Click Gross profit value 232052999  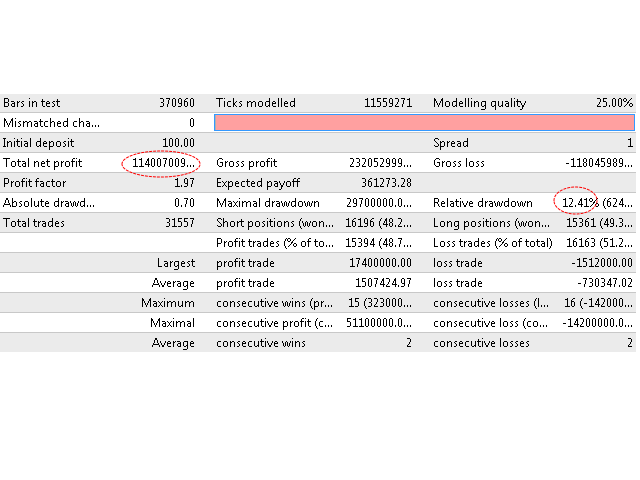pyautogui.click(x=380, y=163)
